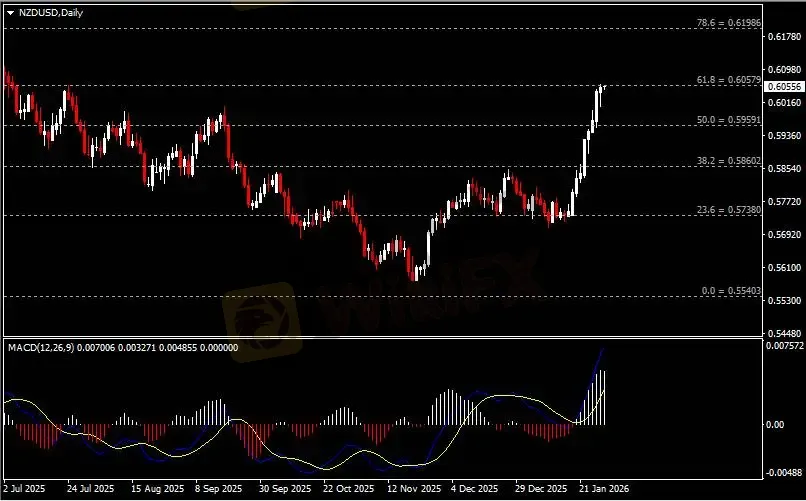
Task: Click the 0.0 = 0.55403 Fibonacci label
Action: (x=731, y=291)
